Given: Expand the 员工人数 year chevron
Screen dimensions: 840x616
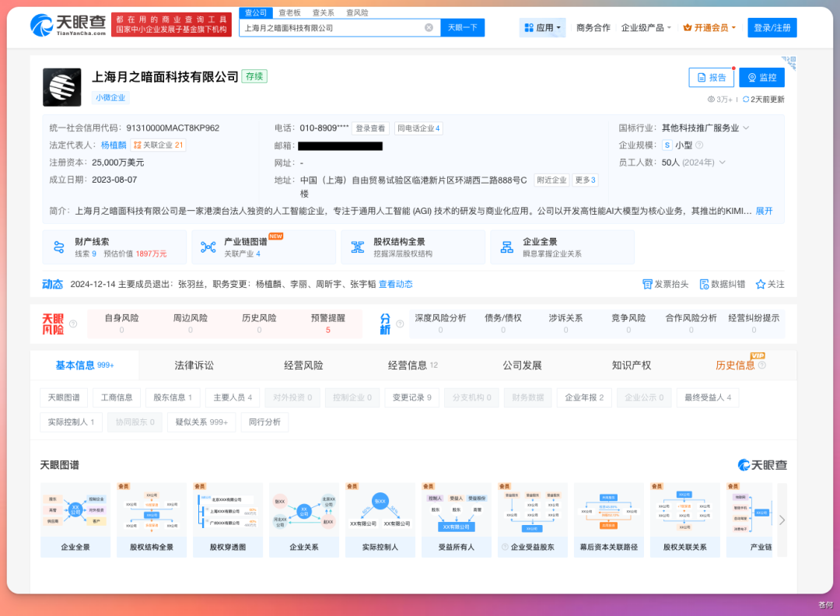Looking at the screenshot, I should coord(722,163).
